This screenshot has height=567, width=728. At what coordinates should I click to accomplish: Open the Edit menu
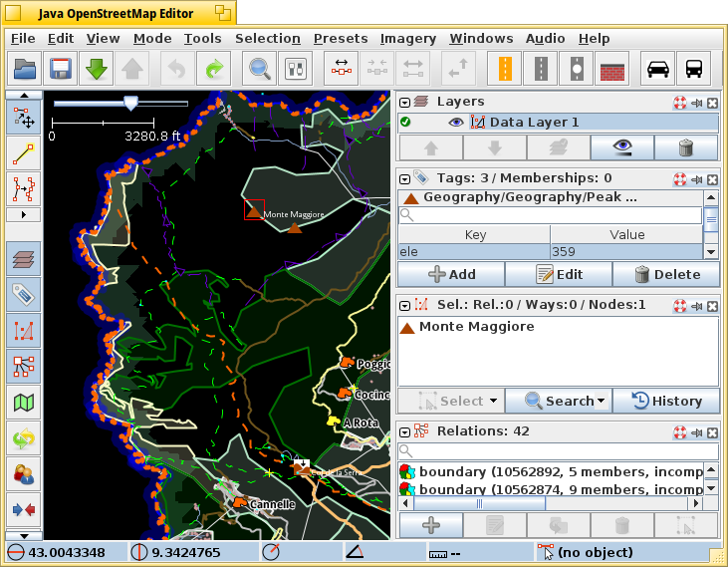click(x=61, y=39)
